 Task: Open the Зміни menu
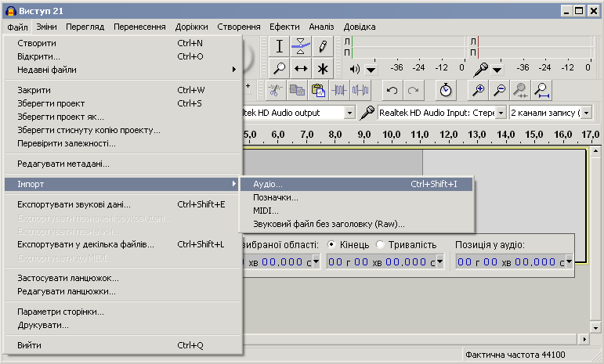[46, 27]
